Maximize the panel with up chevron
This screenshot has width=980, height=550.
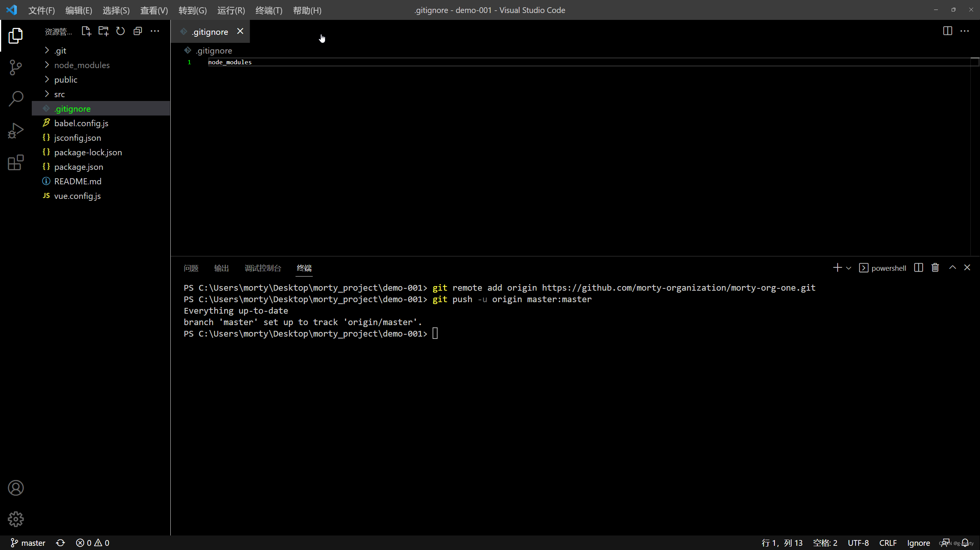coord(953,268)
